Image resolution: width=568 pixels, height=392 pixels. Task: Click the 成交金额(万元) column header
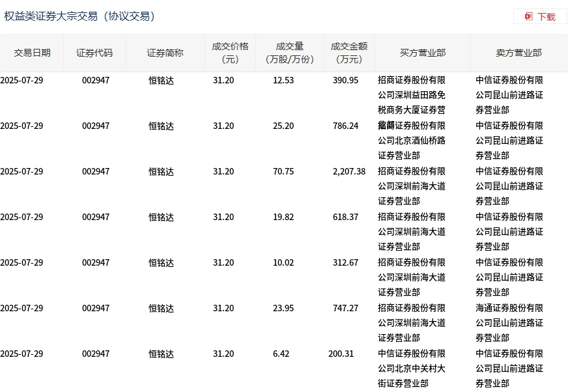(349, 53)
